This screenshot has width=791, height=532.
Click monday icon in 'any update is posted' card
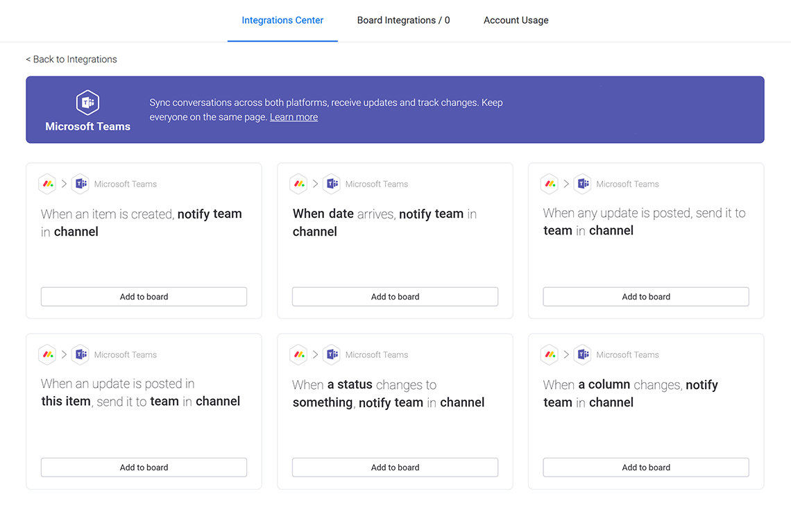pos(550,184)
